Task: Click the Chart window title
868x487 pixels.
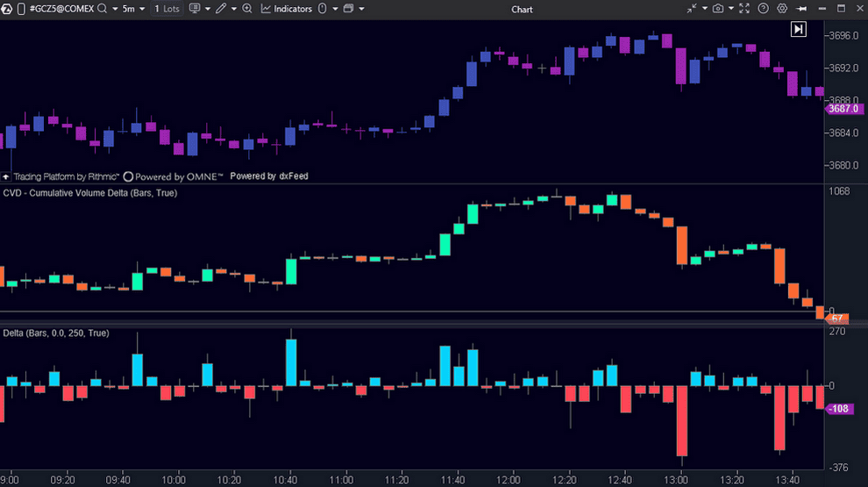Action: (x=522, y=10)
